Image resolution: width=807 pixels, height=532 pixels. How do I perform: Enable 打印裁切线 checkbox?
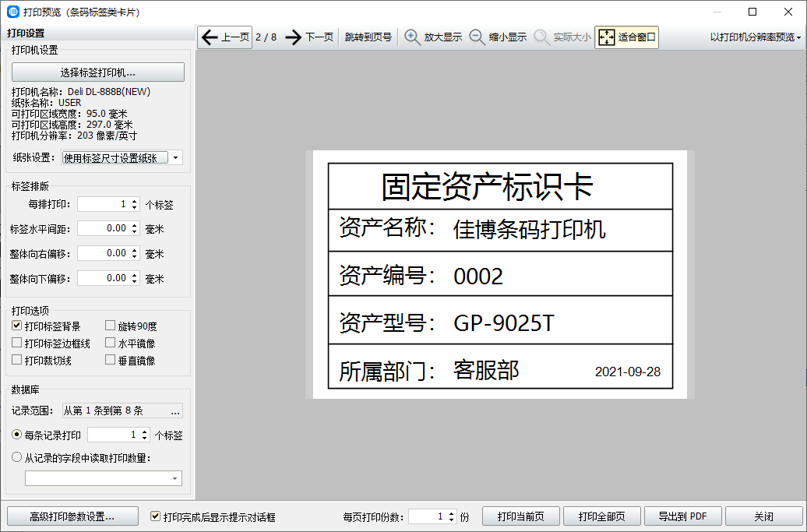pyautogui.click(x=16, y=360)
